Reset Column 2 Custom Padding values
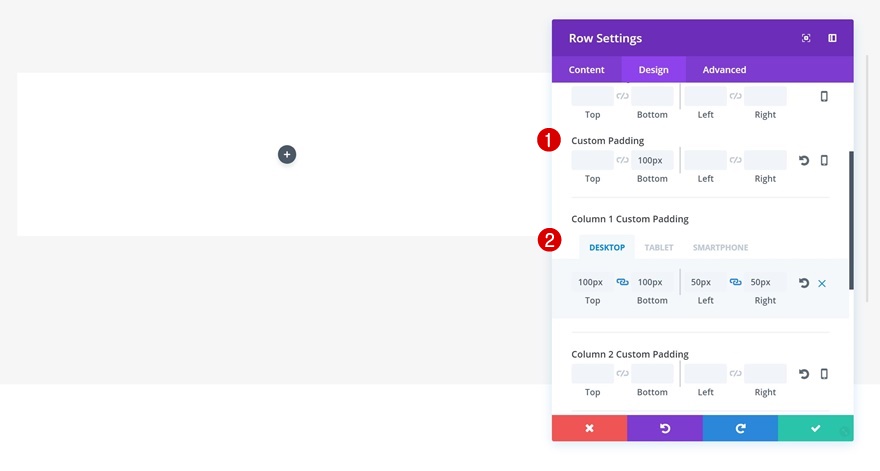The image size is (880, 471). [x=804, y=374]
